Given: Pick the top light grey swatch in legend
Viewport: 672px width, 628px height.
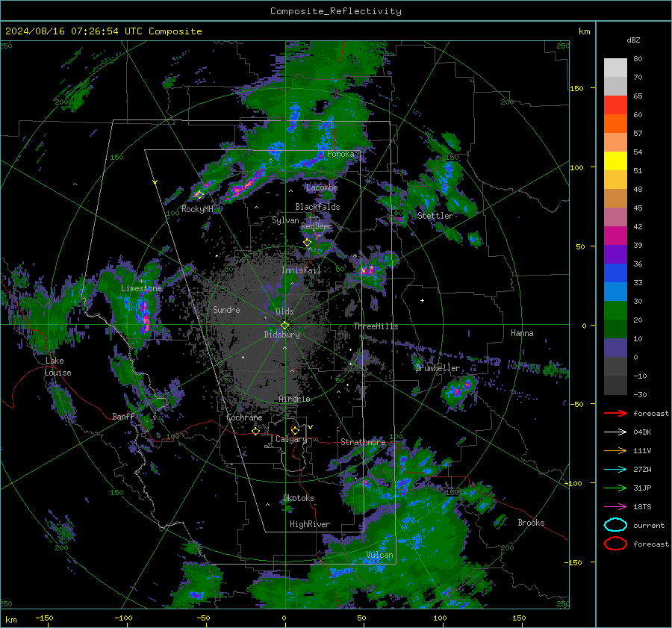Looking at the screenshot, I should pos(615,68).
